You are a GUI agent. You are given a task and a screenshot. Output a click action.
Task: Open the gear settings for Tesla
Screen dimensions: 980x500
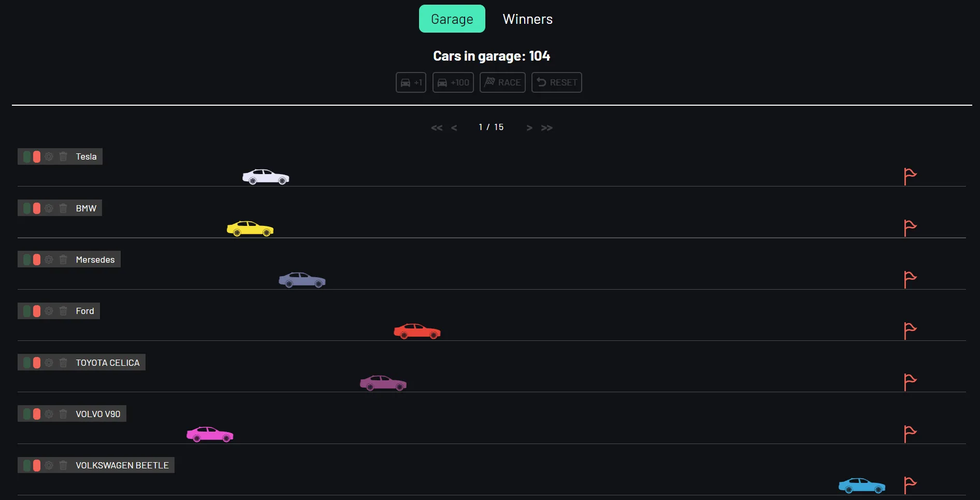point(49,156)
